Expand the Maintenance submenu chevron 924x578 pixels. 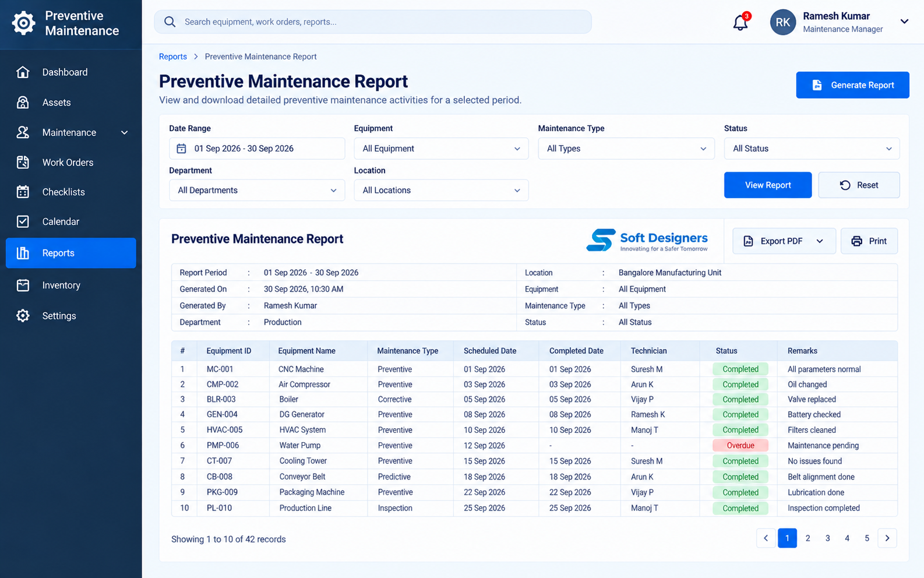(124, 133)
